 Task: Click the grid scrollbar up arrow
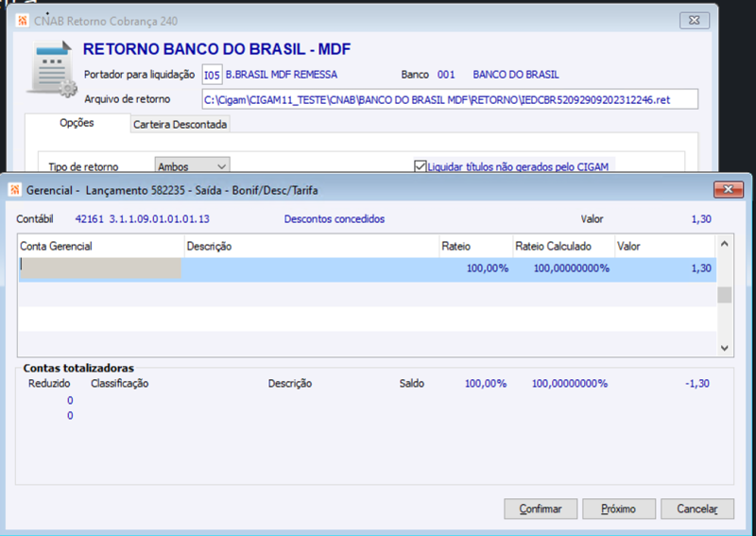tap(724, 244)
